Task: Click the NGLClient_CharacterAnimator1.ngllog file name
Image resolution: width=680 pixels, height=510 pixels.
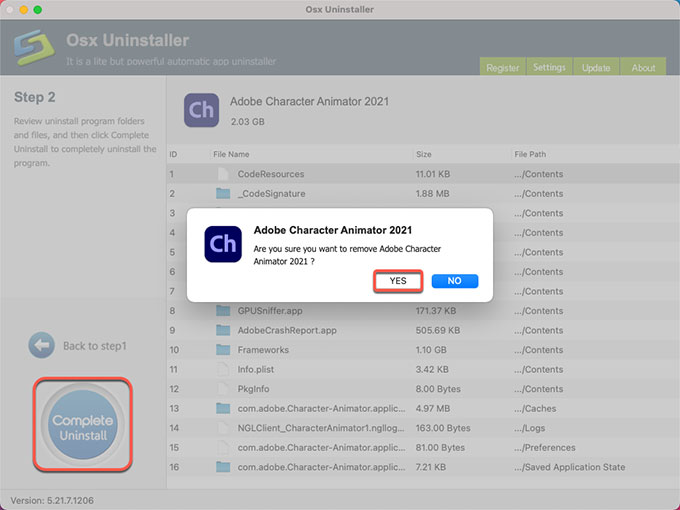Action: 321,428
